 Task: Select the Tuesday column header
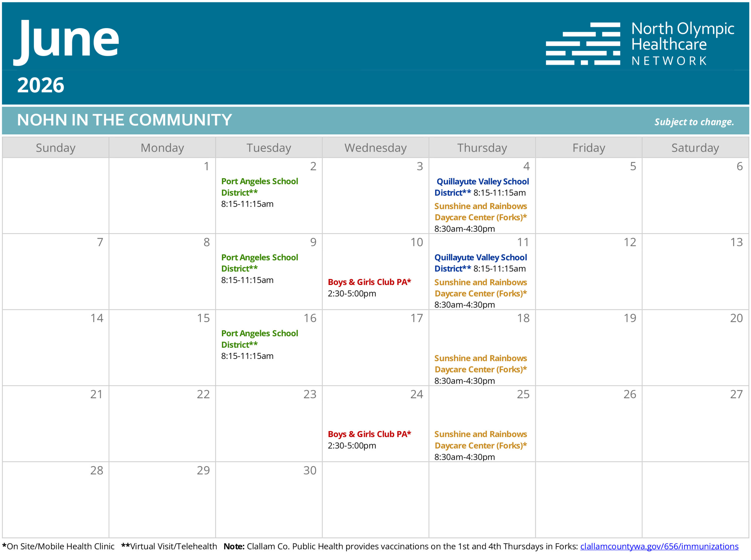click(x=269, y=148)
